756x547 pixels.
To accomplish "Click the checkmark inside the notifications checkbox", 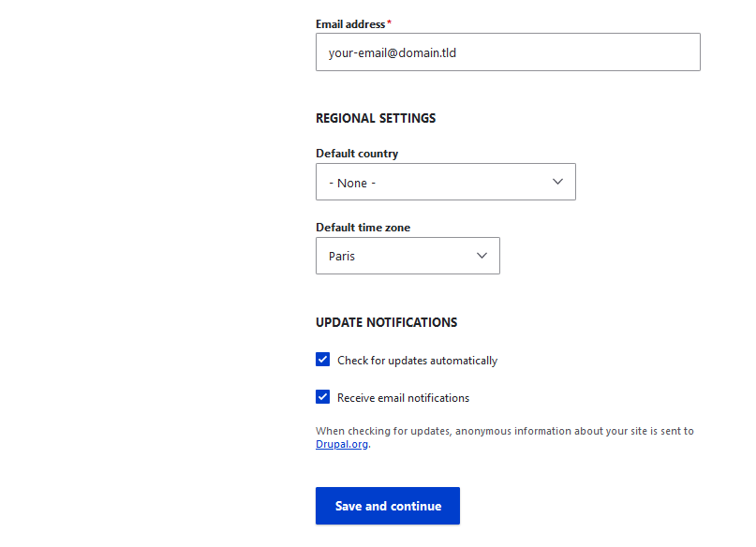I will [x=322, y=396].
